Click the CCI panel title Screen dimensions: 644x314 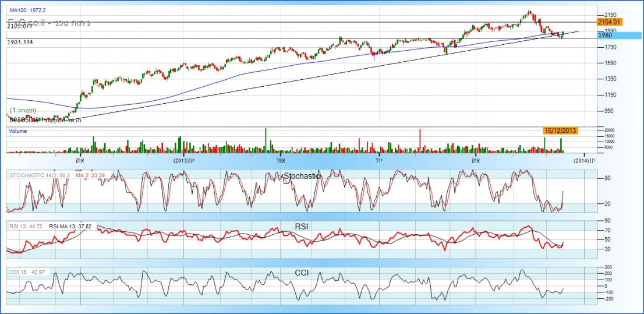tap(300, 272)
